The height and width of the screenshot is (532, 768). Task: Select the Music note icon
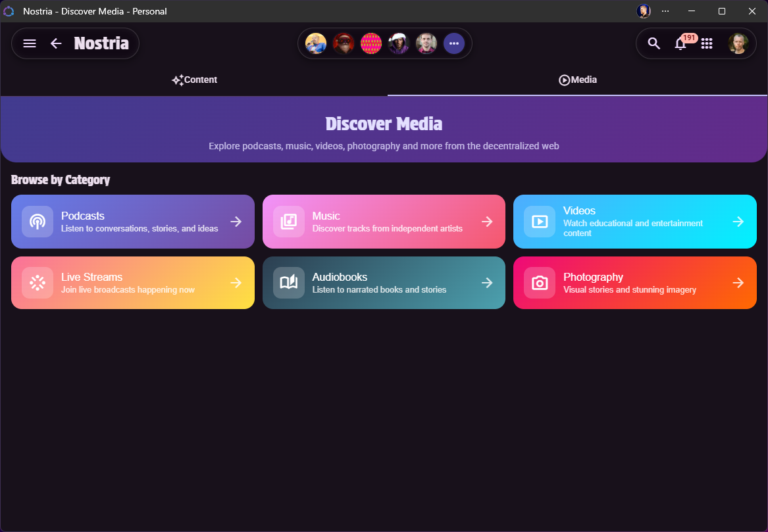coord(288,222)
